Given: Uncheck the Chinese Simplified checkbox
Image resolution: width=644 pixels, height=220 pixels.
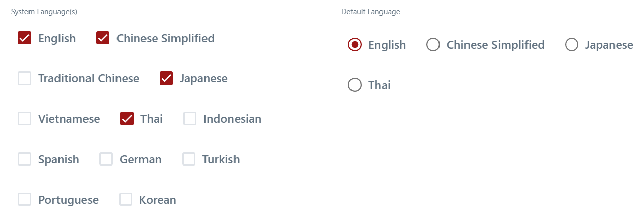Looking at the screenshot, I should 103,38.
